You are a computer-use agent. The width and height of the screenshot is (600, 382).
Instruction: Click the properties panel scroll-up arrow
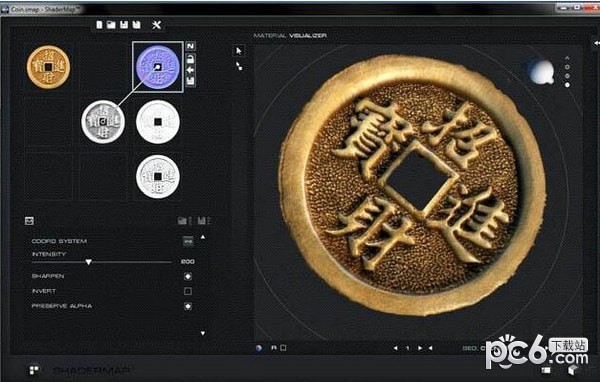tap(203, 237)
